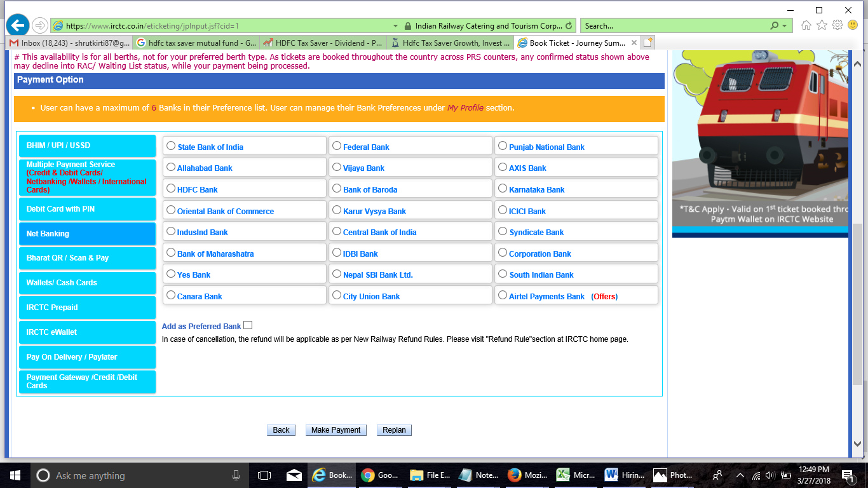
Task: Show hidden system tray icons
Action: coord(740,475)
